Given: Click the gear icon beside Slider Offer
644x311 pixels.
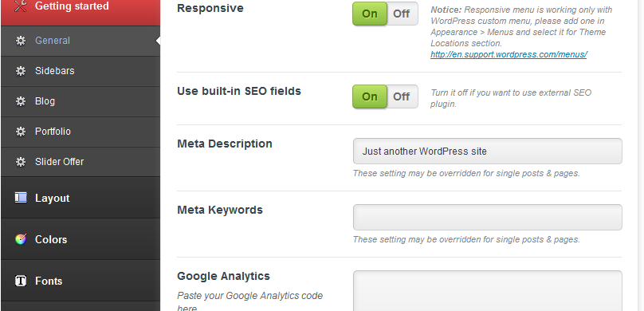Looking at the screenshot, I should tap(21, 162).
